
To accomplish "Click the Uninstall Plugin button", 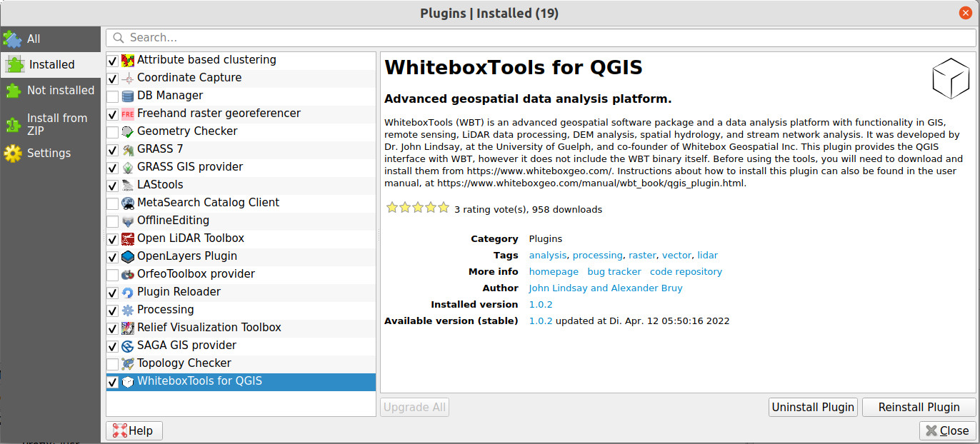I will pyautogui.click(x=813, y=407).
